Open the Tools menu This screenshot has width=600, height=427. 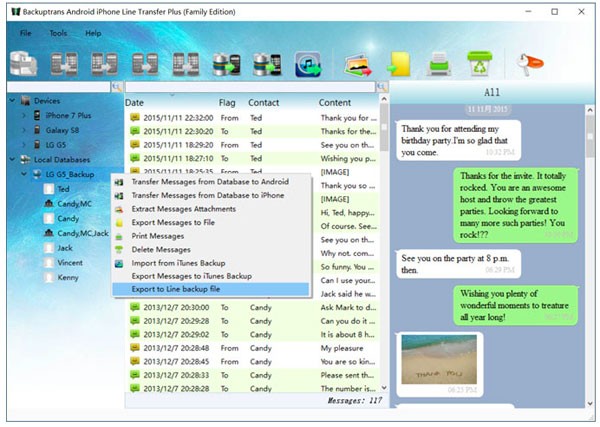pos(58,33)
